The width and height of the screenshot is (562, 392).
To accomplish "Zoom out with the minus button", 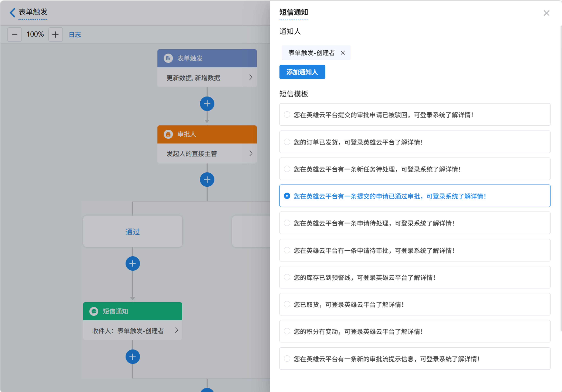I will (14, 35).
